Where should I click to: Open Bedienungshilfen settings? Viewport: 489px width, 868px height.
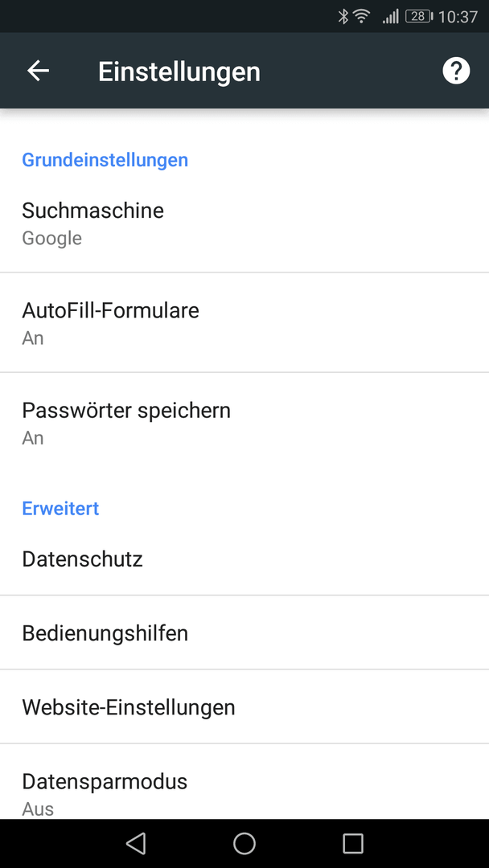coord(244,633)
